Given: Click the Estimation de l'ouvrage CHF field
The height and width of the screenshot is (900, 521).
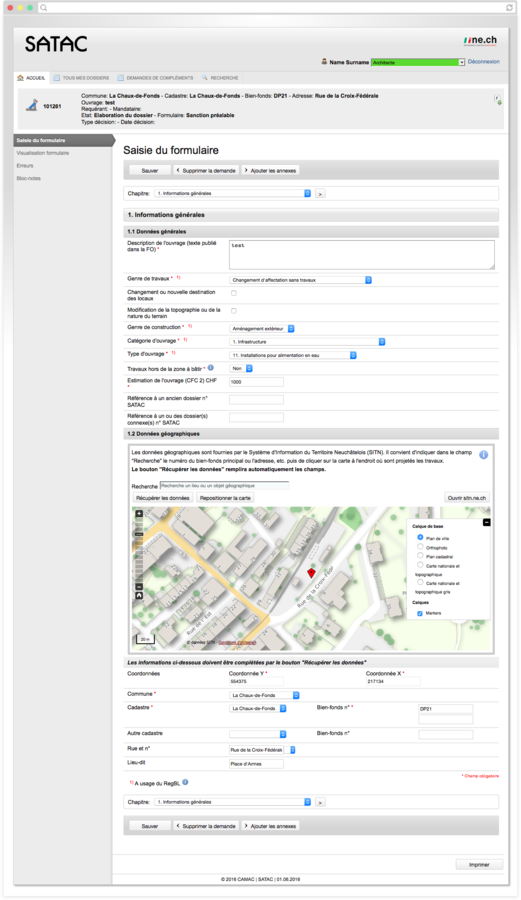Looking at the screenshot, I should pos(256,382).
